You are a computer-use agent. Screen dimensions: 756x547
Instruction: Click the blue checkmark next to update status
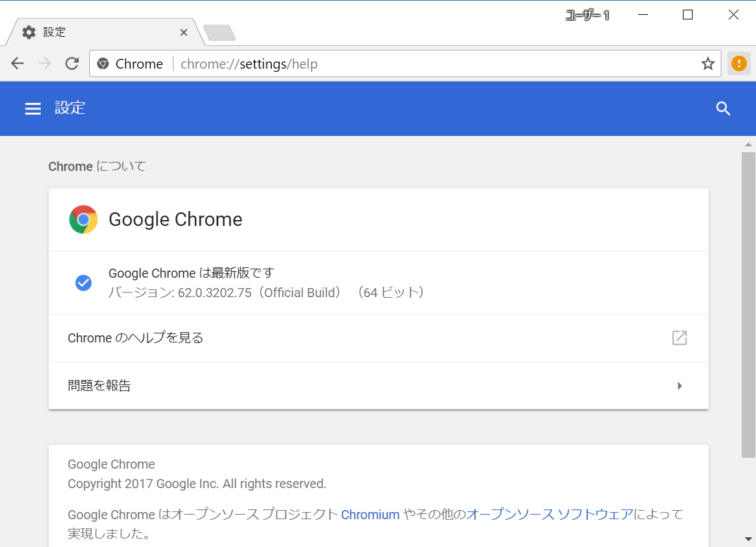(x=83, y=282)
